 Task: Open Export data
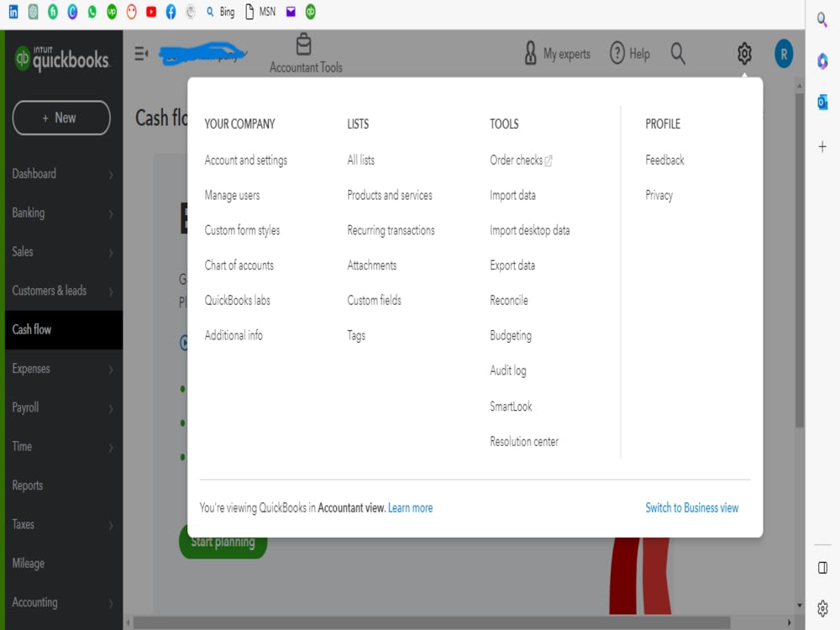512,265
